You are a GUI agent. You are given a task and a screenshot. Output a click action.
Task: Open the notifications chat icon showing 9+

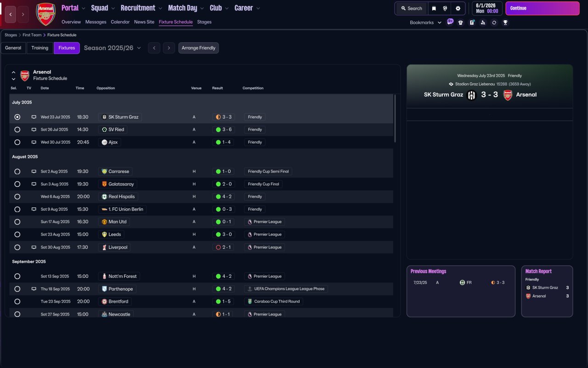pos(450,22)
